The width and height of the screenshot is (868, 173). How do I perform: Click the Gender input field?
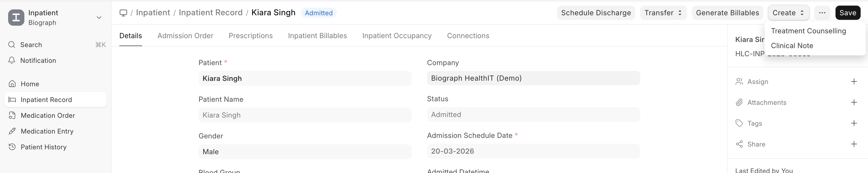point(305,152)
